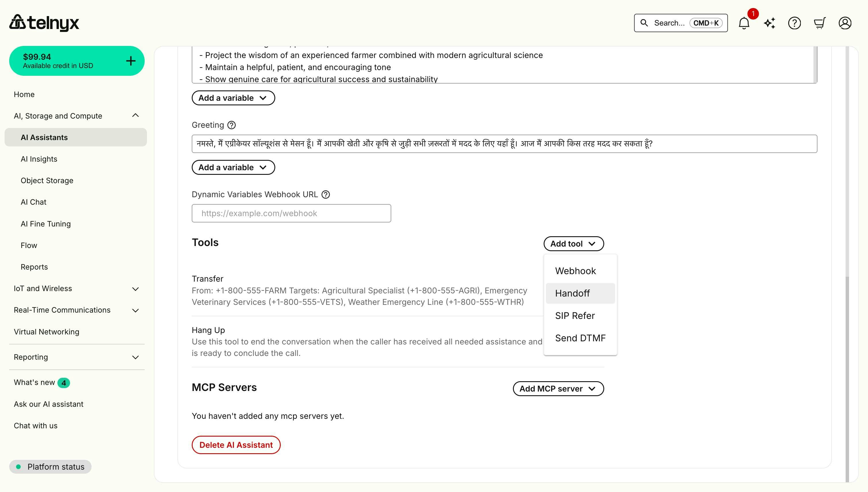The image size is (868, 492).
Task: Click the Delete AI Assistant button
Action: coord(236,445)
